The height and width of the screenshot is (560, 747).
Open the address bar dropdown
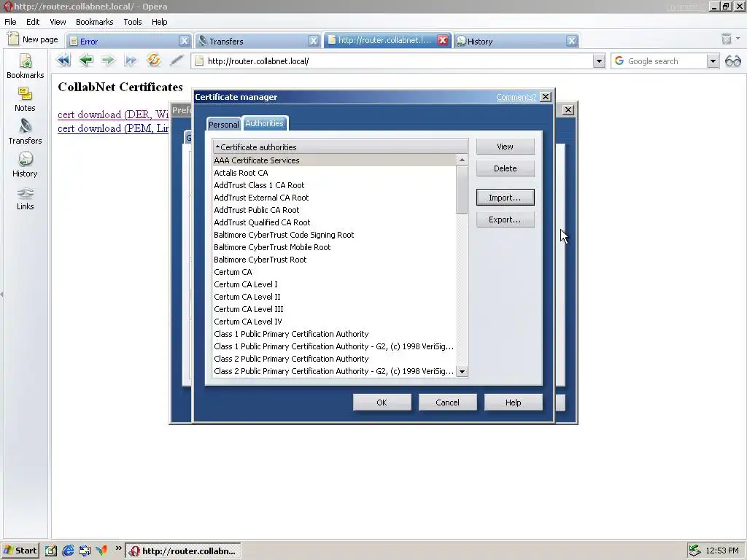pyautogui.click(x=599, y=61)
